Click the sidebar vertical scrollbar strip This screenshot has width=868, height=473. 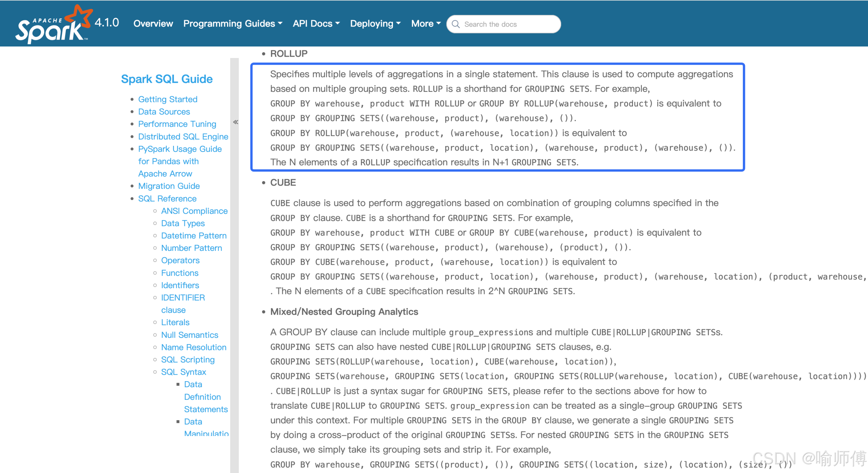coord(234,271)
